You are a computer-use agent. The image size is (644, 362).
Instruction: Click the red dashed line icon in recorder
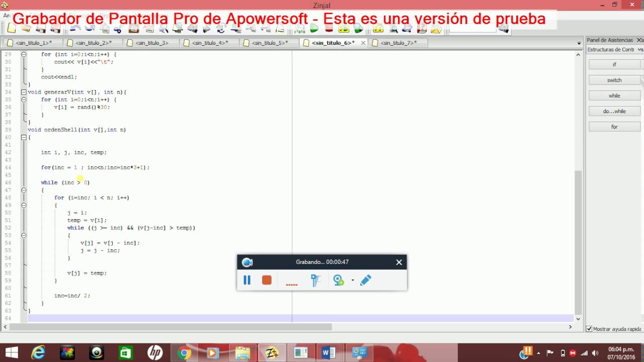[292, 285]
